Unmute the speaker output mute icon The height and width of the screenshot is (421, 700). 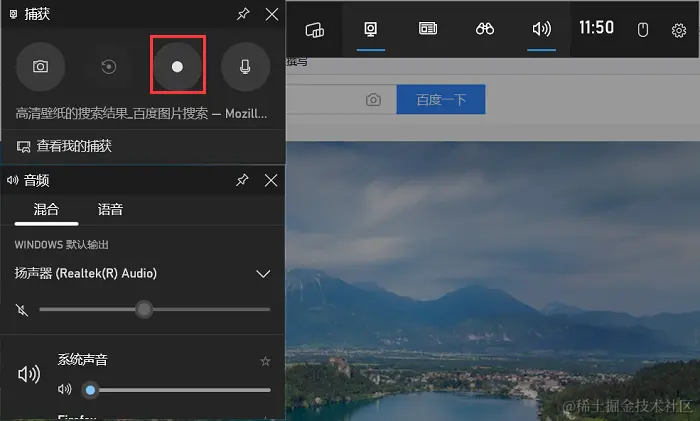pos(21,309)
